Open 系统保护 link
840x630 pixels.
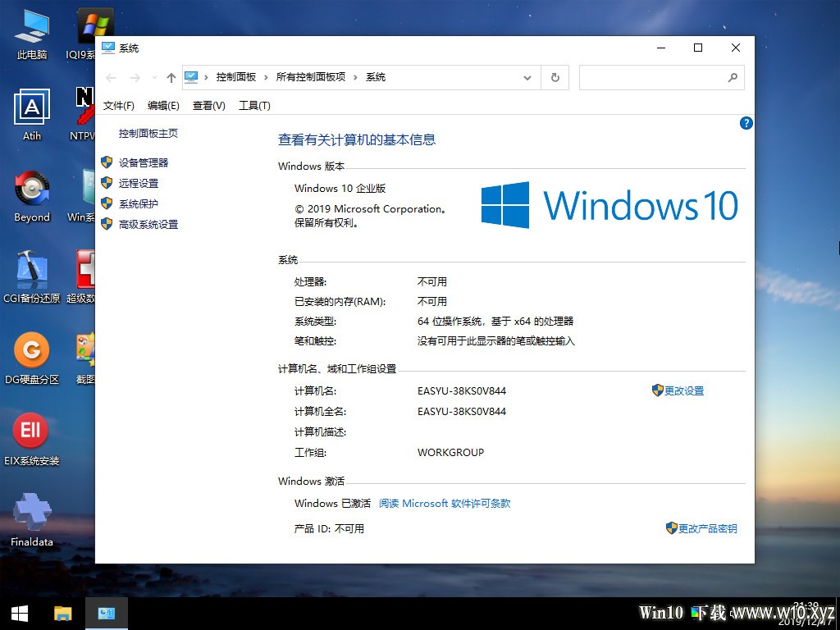click(x=138, y=203)
